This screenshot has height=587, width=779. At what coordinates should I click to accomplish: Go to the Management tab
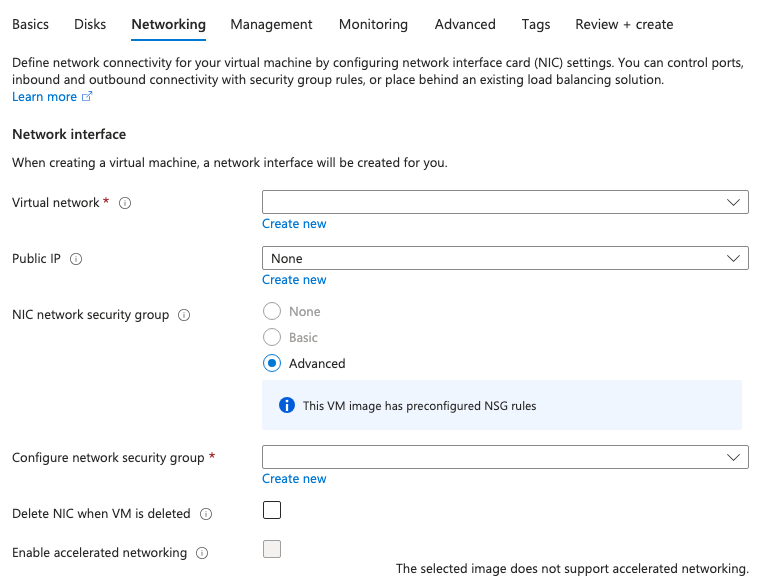pos(271,24)
